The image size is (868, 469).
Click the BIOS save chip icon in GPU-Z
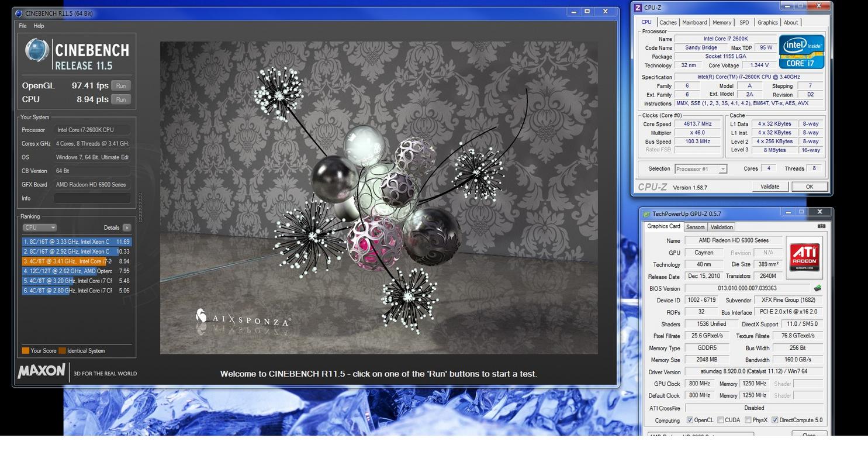pyautogui.click(x=817, y=288)
